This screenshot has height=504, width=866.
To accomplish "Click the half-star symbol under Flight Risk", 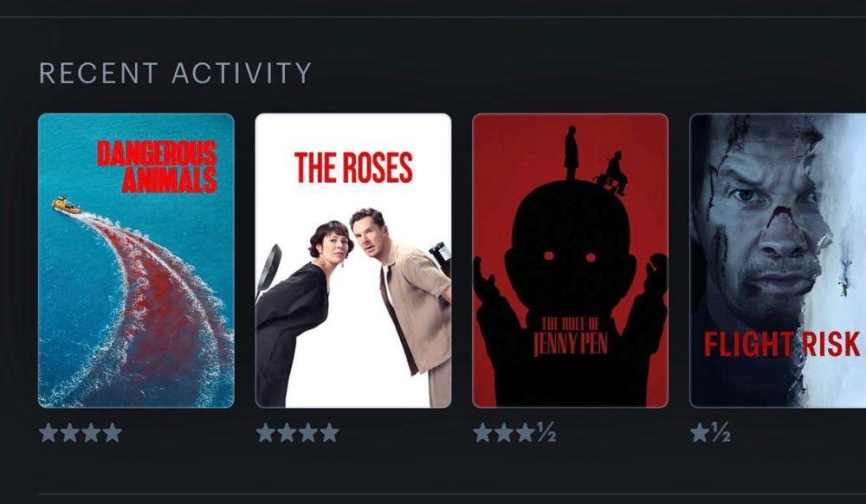I will click(721, 433).
